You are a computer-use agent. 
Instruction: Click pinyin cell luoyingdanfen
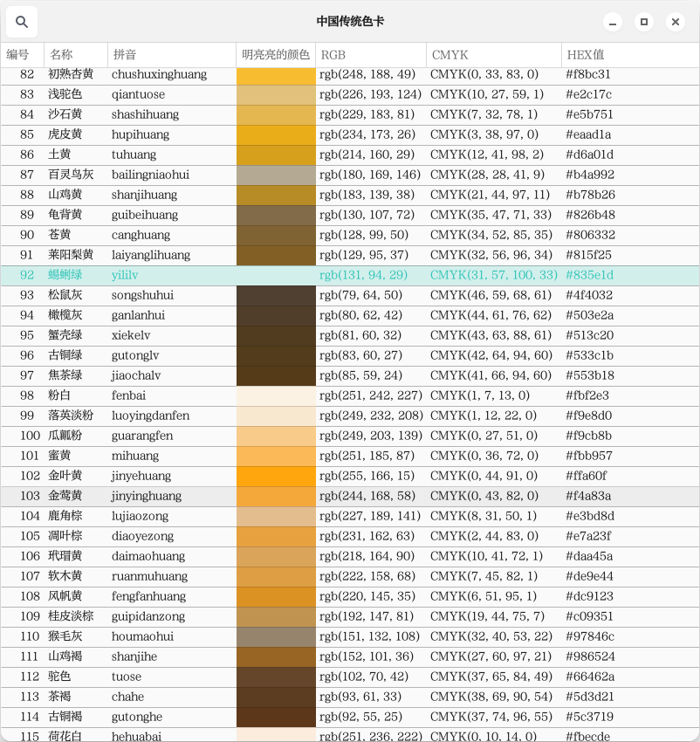point(150,416)
